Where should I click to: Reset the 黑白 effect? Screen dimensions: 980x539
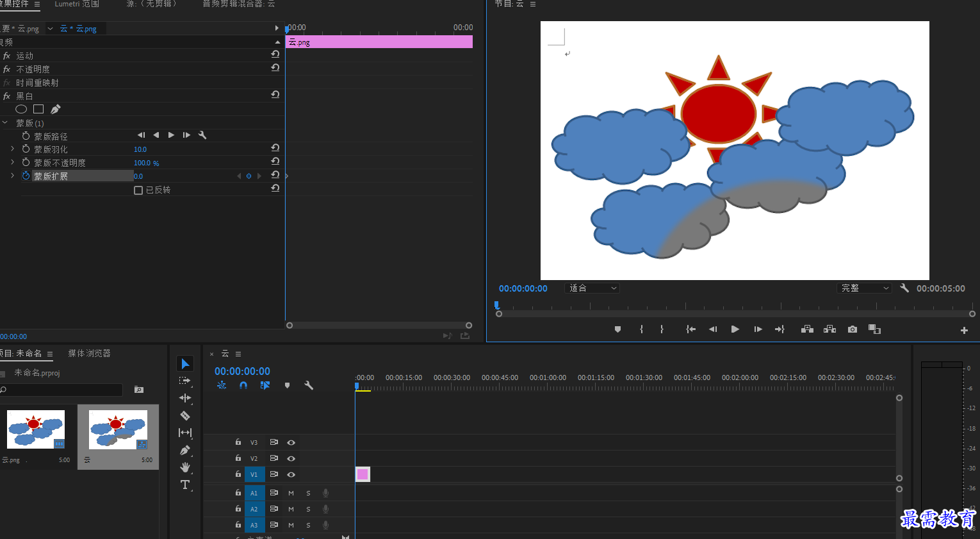click(275, 95)
